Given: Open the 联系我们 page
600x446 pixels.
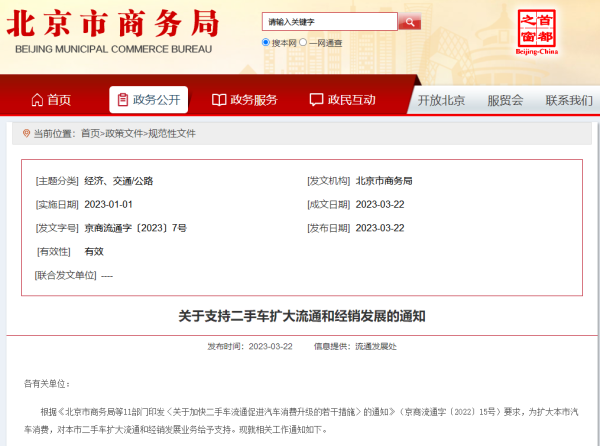Looking at the screenshot, I should pos(569,100).
